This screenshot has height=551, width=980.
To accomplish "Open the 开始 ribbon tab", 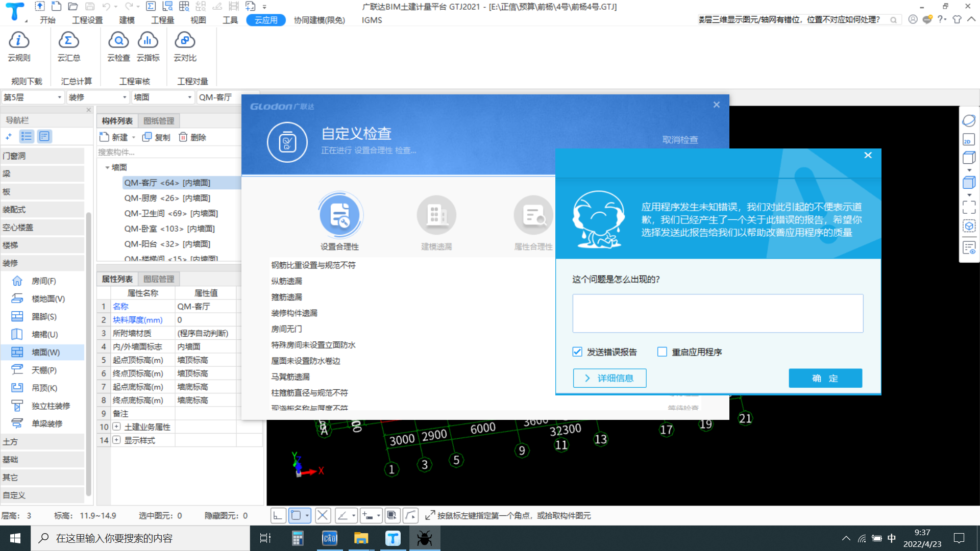I will pyautogui.click(x=48, y=20).
